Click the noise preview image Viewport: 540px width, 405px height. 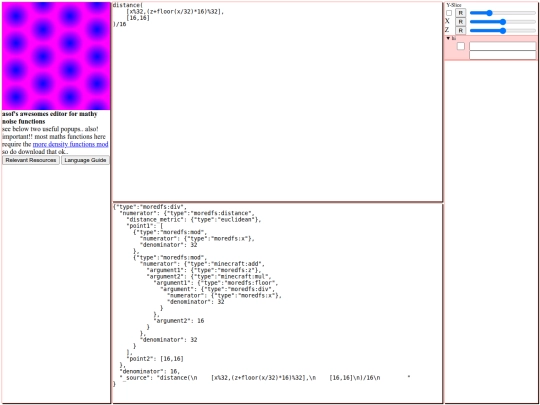pyautogui.click(x=56, y=56)
